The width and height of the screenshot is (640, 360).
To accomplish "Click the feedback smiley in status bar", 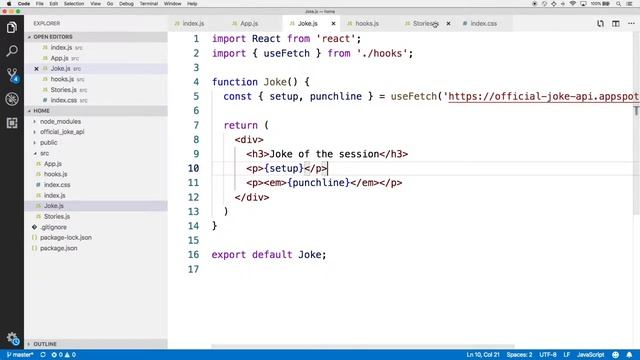I will (616, 355).
